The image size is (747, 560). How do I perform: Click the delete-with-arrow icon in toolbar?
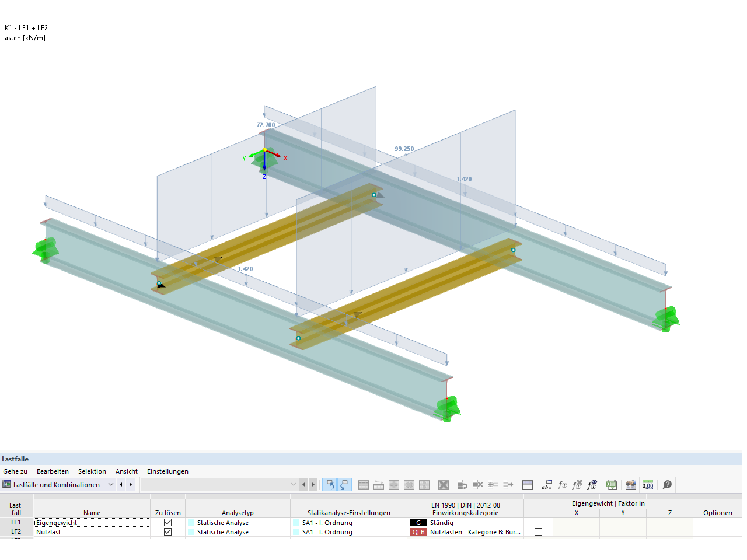tap(478, 485)
